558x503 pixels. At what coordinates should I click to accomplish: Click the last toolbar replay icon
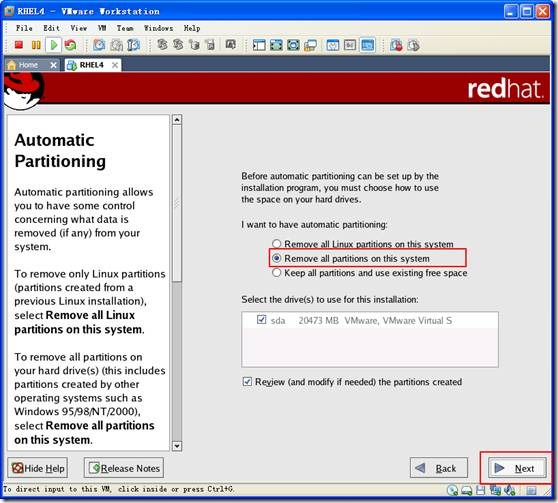pyautogui.click(x=413, y=45)
